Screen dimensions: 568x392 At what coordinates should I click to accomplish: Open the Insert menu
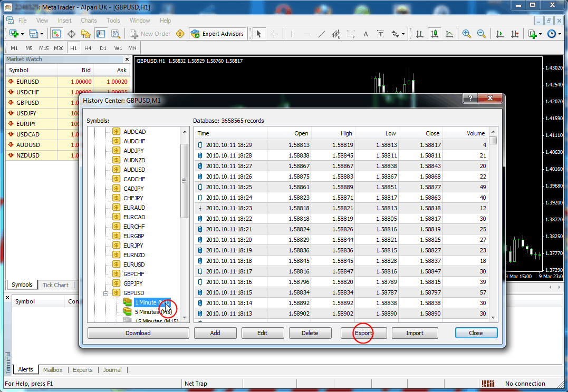pos(64,21)
